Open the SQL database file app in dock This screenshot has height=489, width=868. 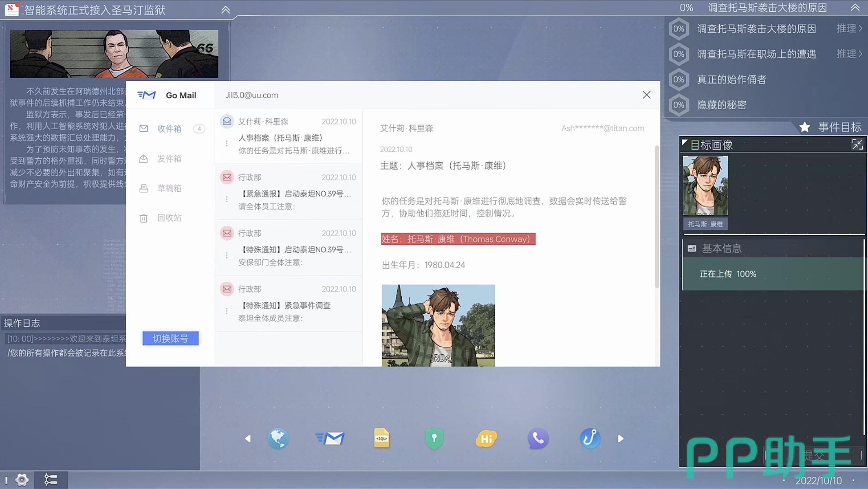tap(382, 438)
